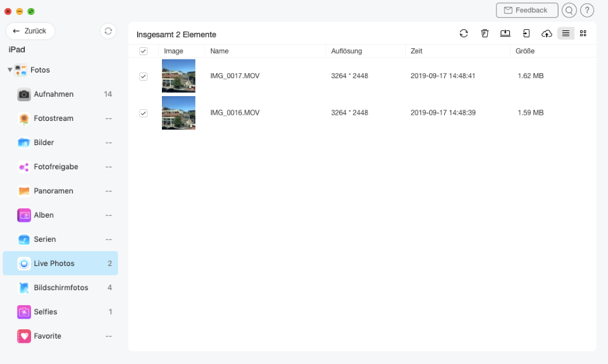Click the refresh icon in the content toolbar
This screenshot has height=364, width=608.
tap(463, 33)
